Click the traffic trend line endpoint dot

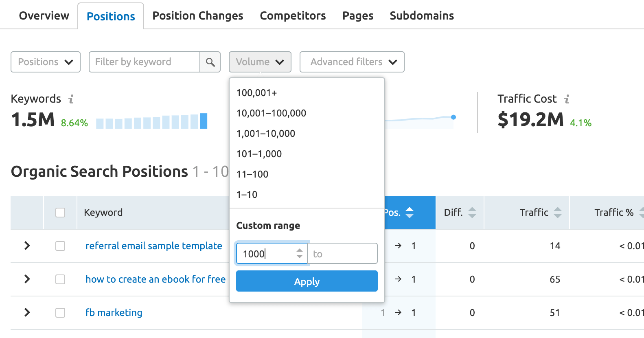pyautogui.click(x=453, y=117)
